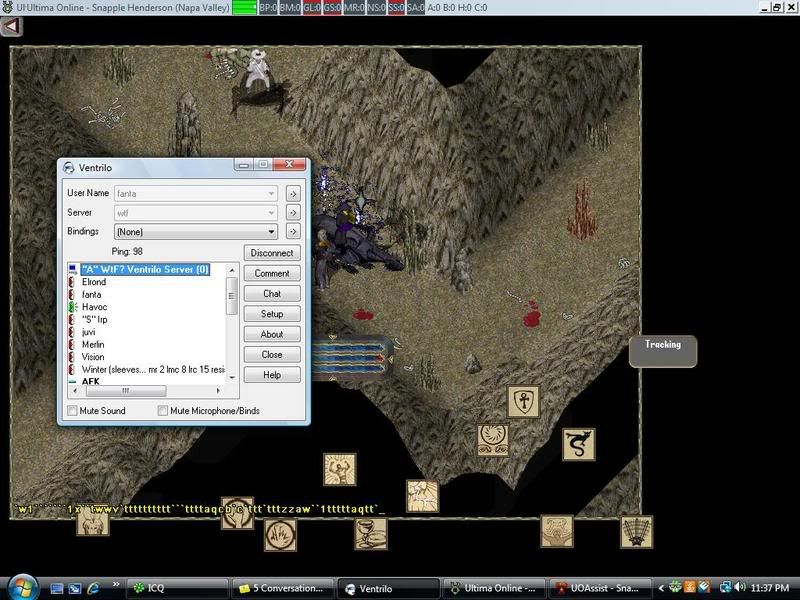Click the horizontal scrollbar thumb in user list
This screenshot has height=600, width=800.
pos(126,391)
